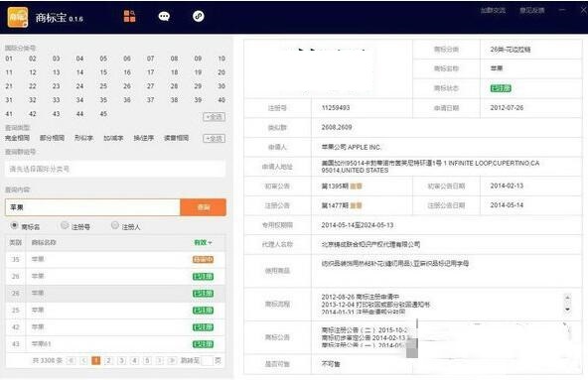Select international class 01
The image size is (588, 380).
(9, 59)
